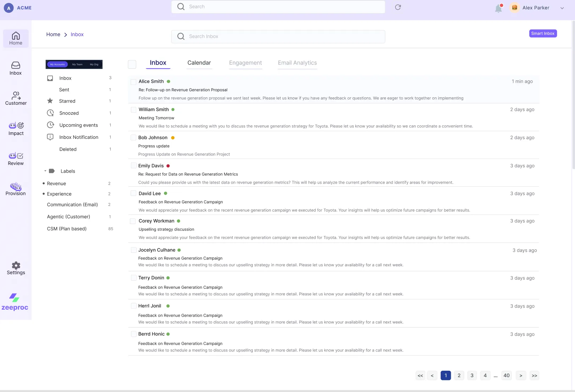This screenshot has width=575, height=392.
Task: Open the Snoozed folder clock icon
Action: [x=50, y=113]
